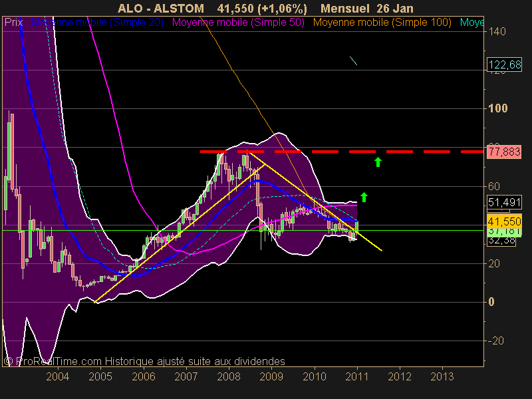
Task: Click the 2013 year on the time axis
Action: [x=442, y=376]
